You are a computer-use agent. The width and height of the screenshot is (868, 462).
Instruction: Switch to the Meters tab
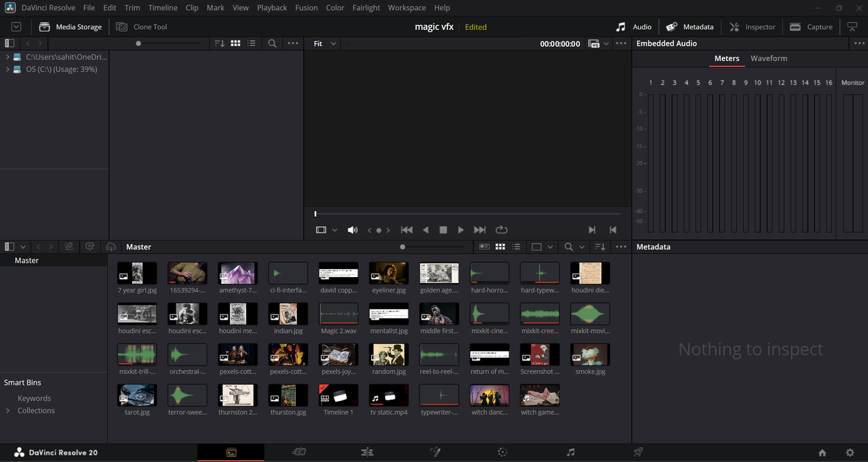[x=727, y=58]
